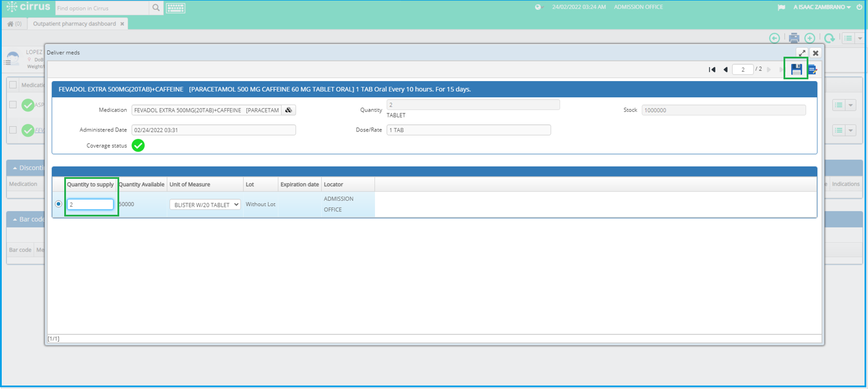The height and width of the screenshot is (389, 868).
Task: Expand the Deliver meds dialog to fullscreen
Action: [x=802, y=53]
